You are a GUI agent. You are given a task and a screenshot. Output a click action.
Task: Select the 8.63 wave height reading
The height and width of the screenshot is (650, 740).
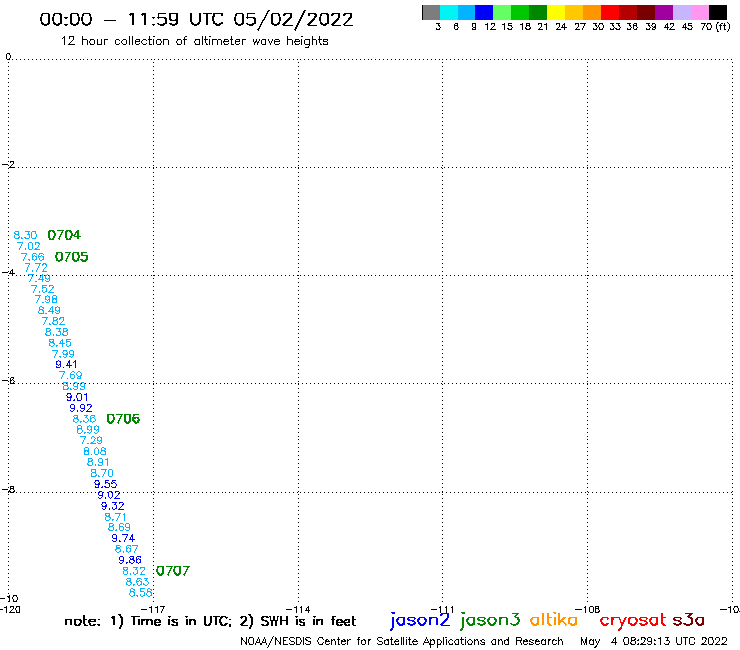137,582
